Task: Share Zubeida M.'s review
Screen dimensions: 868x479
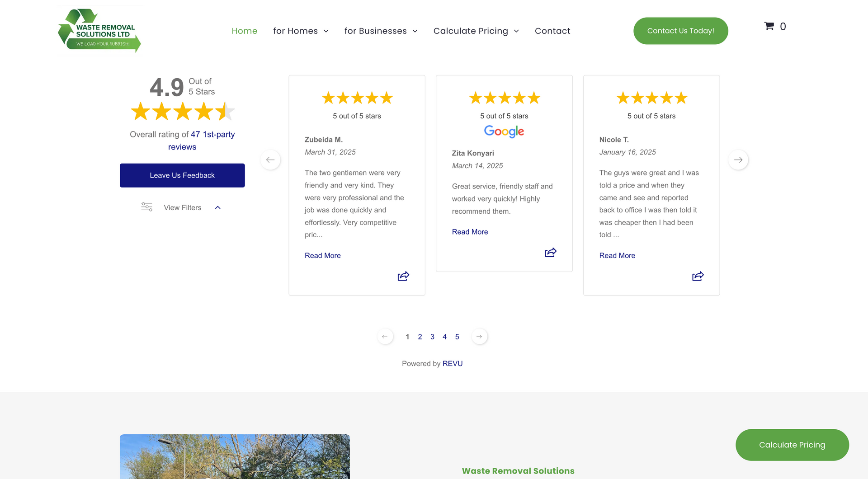Action: tap(403, 276)
